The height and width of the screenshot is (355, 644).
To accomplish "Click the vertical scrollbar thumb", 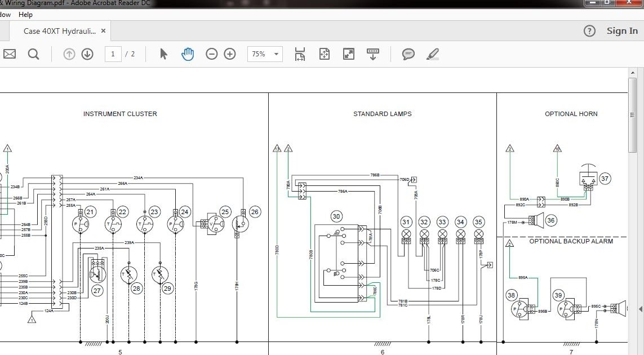I will point(632,114).
